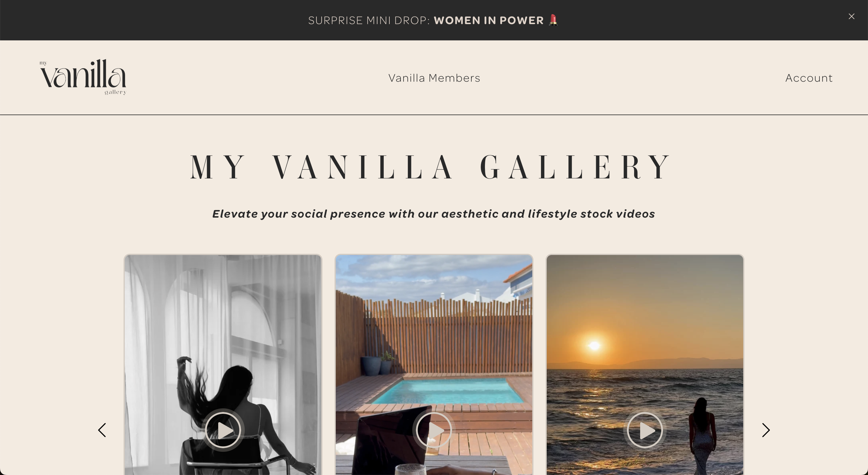
Task: Open the Vanilla Members section
Action: point(434,77)
